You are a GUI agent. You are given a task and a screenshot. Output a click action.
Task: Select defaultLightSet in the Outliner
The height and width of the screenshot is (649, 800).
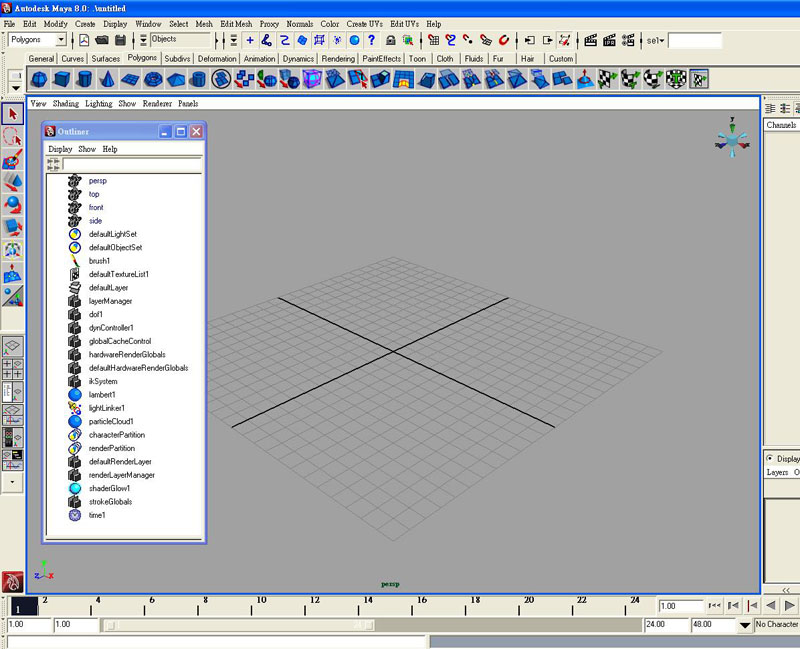click(x=113, y=234)
